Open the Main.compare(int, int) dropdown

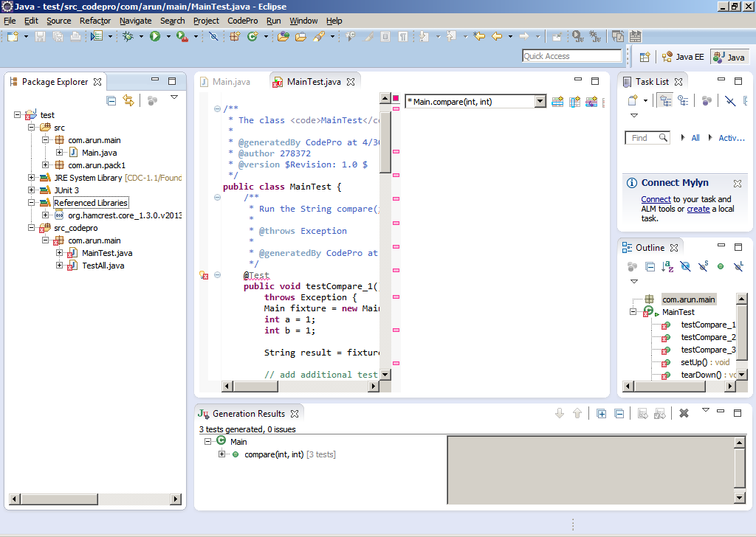540,102
